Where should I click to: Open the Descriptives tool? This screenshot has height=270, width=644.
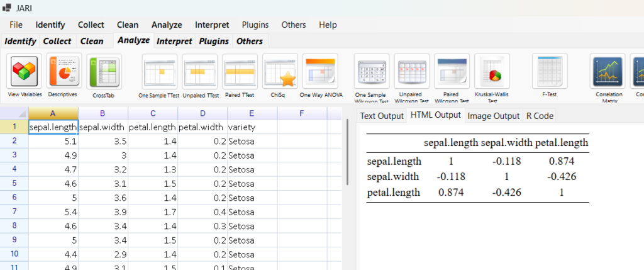(64, 72)
